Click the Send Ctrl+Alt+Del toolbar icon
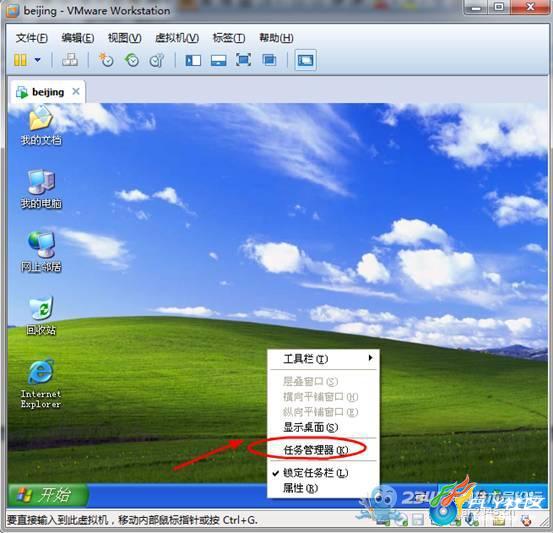 (x=70, y=60)
